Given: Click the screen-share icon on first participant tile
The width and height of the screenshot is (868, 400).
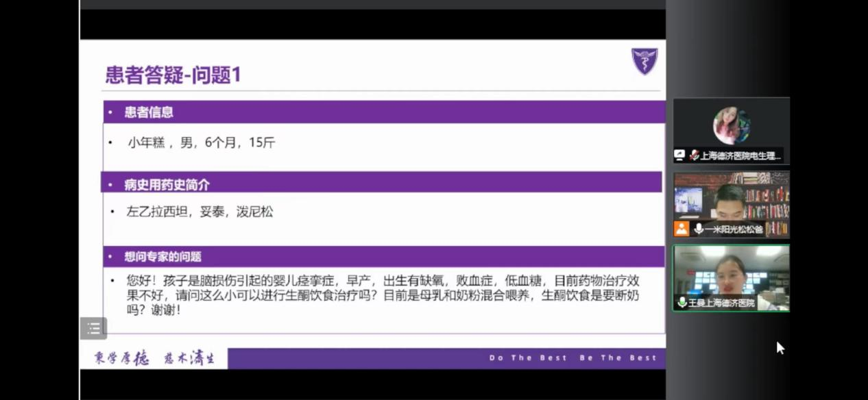Looking at the screenshot, I should [679, 155].
